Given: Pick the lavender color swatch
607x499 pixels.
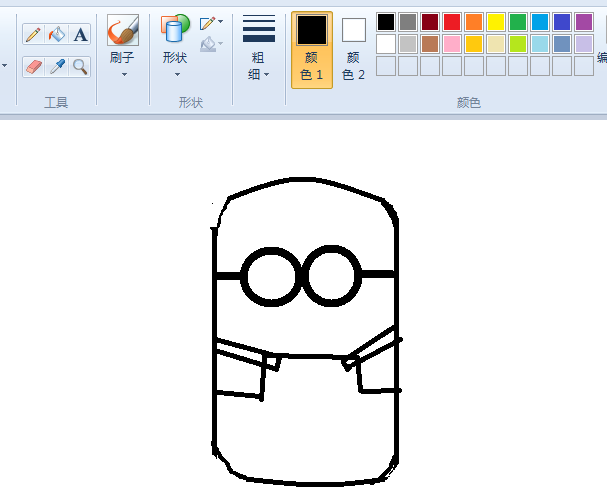Looking at the screenshot, I should [584, 44].
